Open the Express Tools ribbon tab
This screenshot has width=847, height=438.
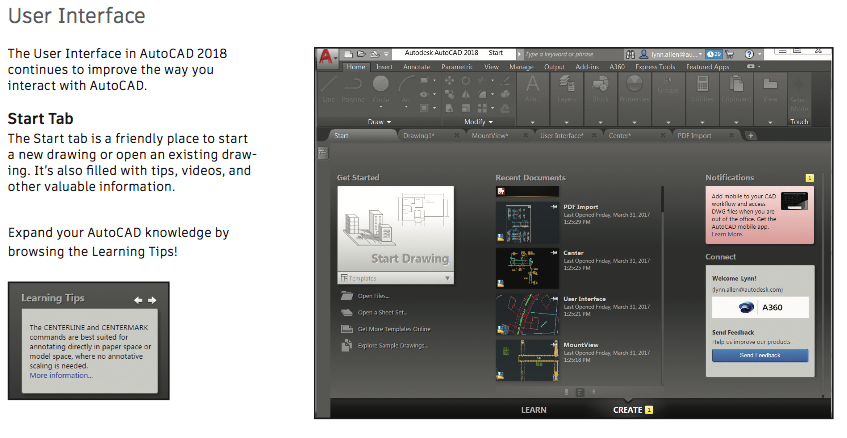[x=655, y=67]
